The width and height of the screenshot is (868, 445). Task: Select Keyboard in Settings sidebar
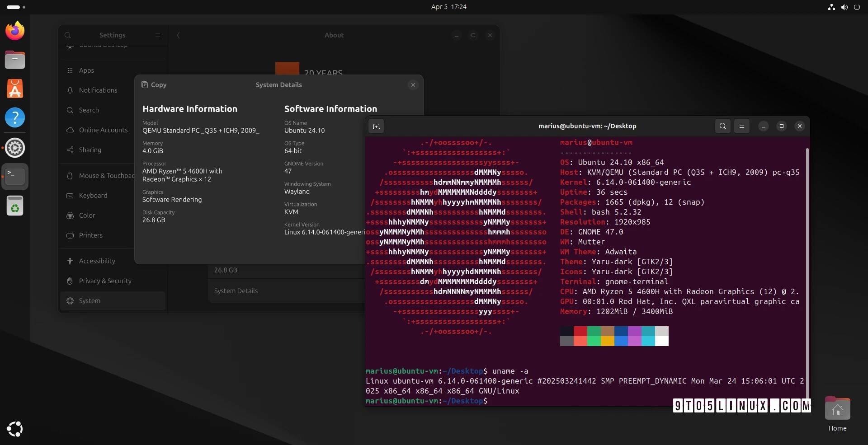click(x=93, y=196)
